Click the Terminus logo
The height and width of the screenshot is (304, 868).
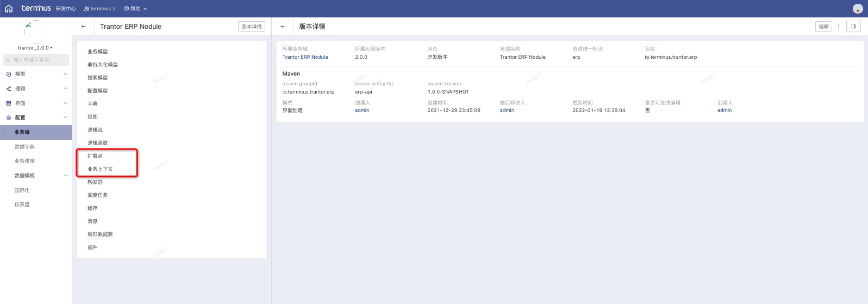point(36,8)
